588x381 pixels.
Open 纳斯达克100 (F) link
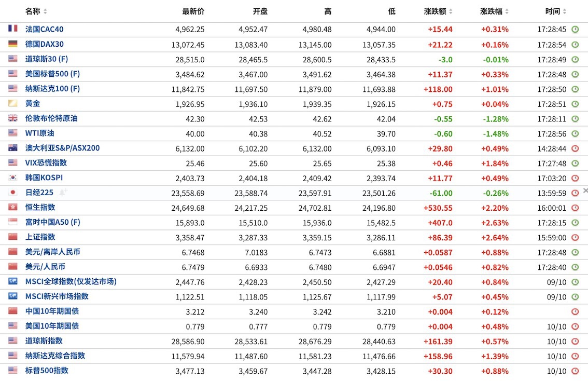[52, 89]
